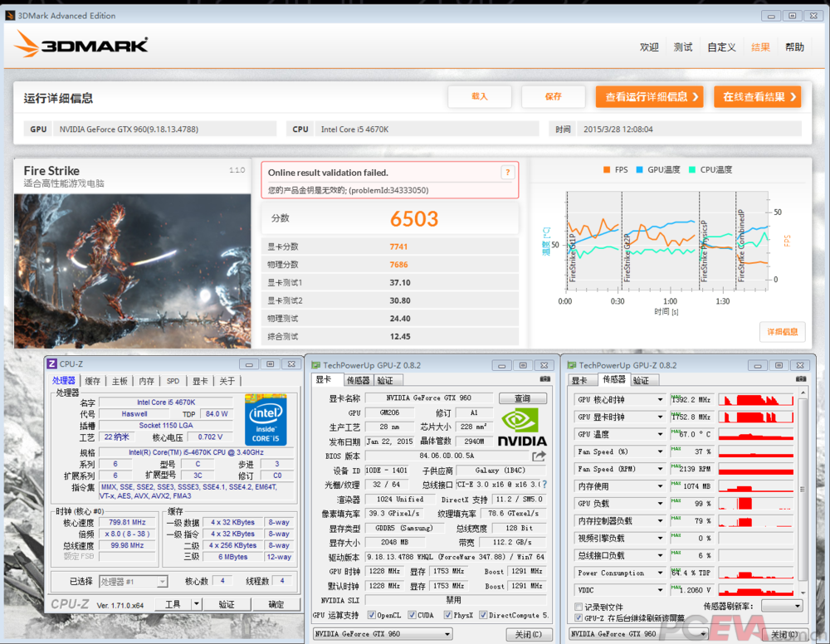The width and height of the screenshot is (830, 644).
Task: Click the bus interface question mark in GPU-Z
Action: coord(544,484)
